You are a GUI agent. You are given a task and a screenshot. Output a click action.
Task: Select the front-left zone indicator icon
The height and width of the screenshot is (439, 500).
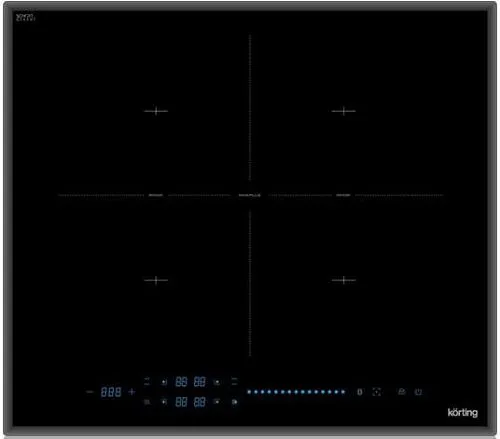point(164,402)
